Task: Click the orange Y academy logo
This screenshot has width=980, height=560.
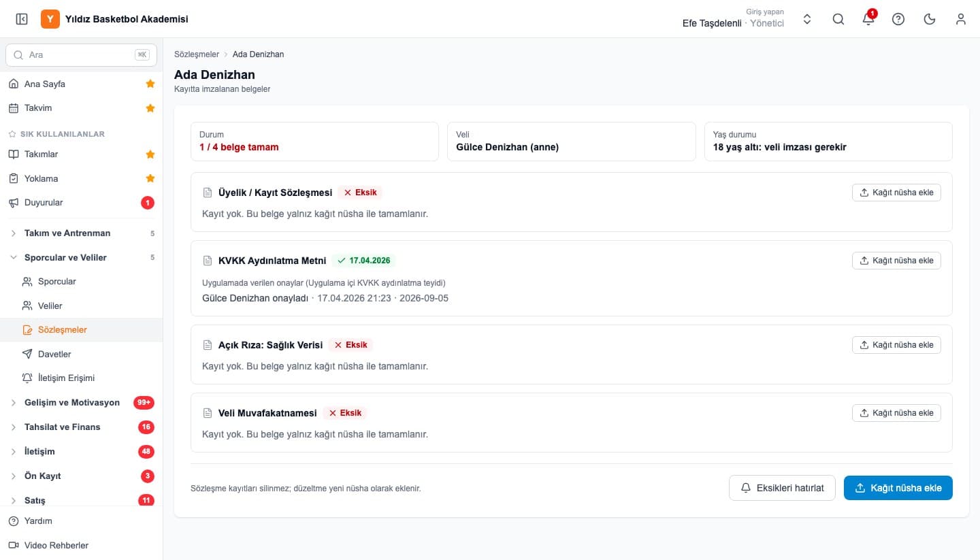Action: [x=50, y=19]
